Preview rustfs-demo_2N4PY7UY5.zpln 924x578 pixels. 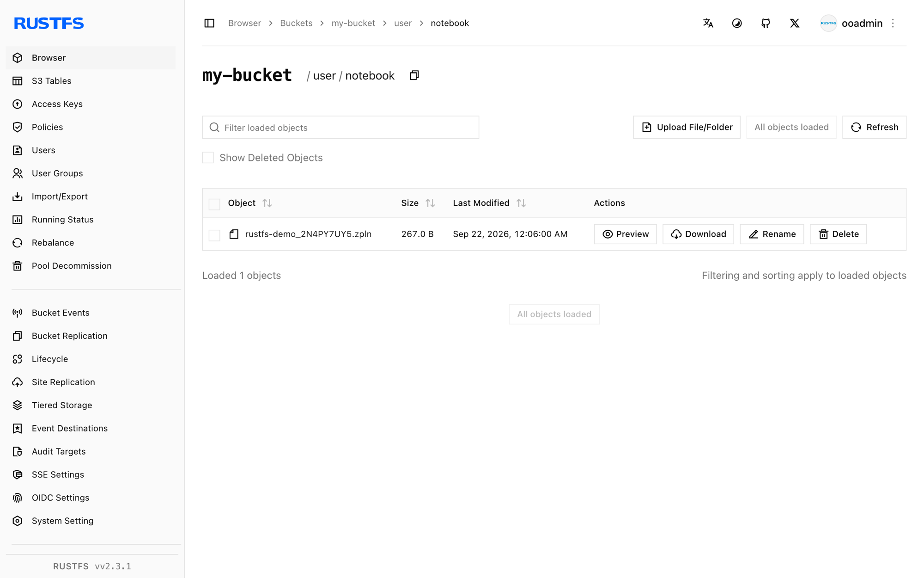[x=625, y=234]
